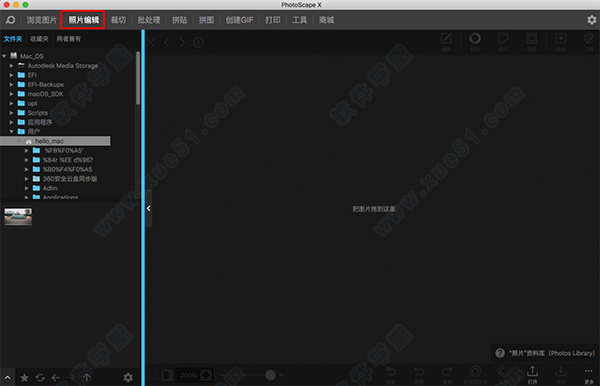Click the 打开 (Open) upload icon

(x=532, y=375)
